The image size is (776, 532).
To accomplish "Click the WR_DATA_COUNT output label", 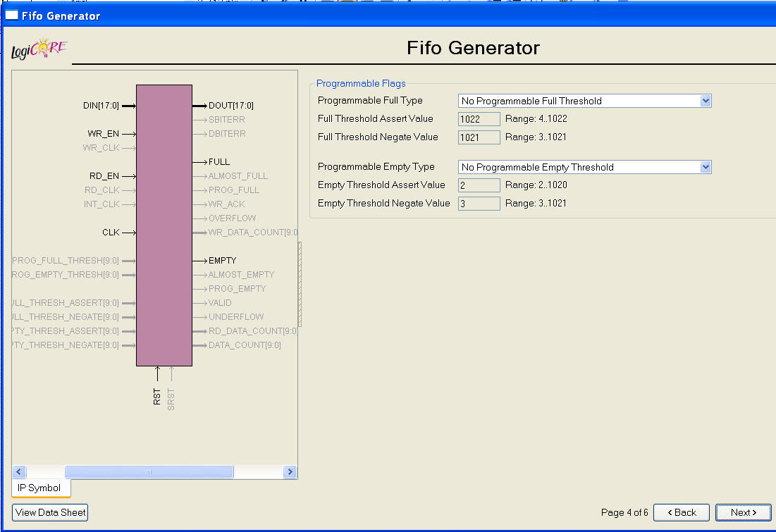I will (x=253, y=233).
